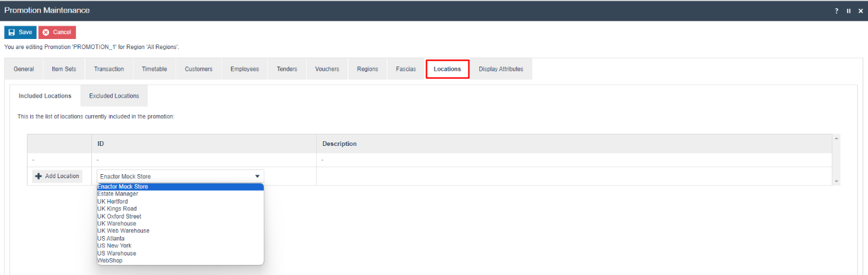Click the Save button
The height and width of the screenshot is (275, 868).
coord(20,32)
